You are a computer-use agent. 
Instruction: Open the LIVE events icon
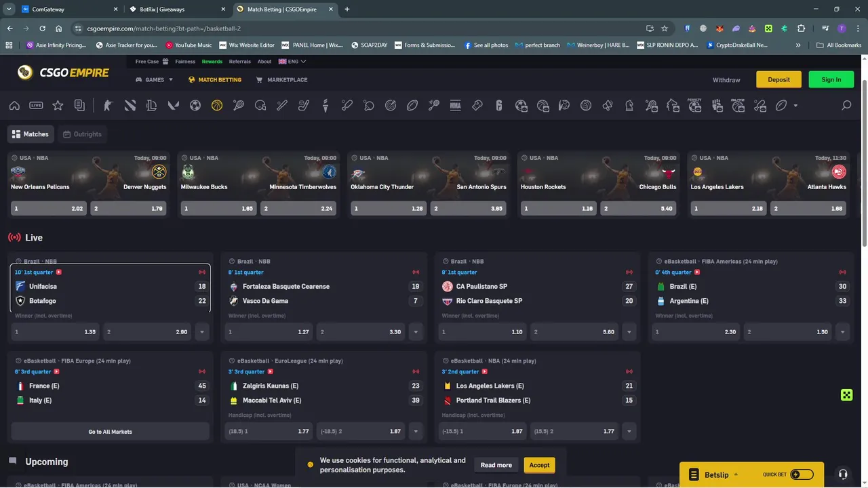coord(36,106)
